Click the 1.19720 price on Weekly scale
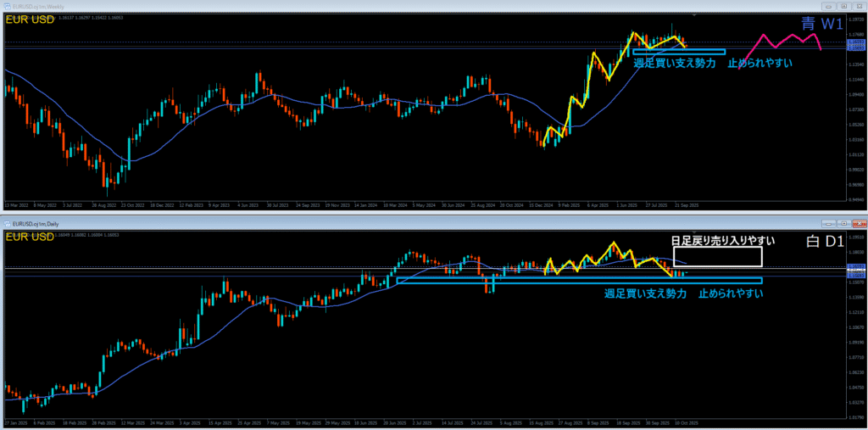Viewport: 868px width, 430px height. pyautogui.click(x=855, y=18)
